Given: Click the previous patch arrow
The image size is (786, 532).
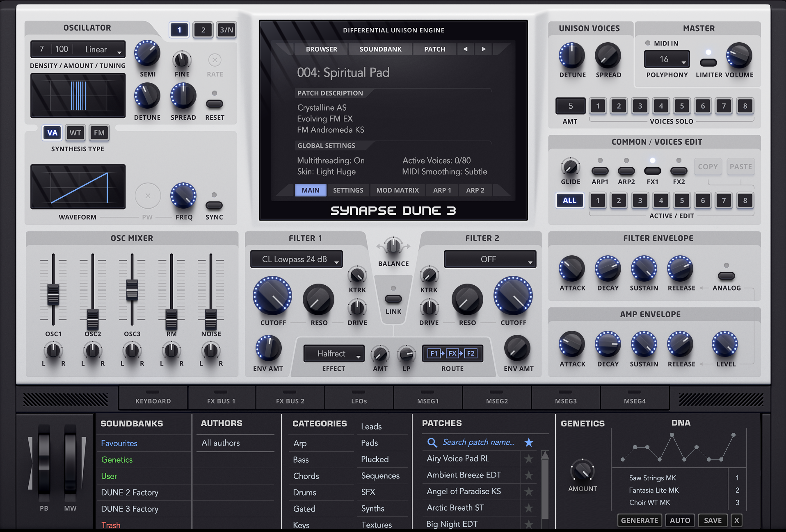Looking at the screenshot, I should (465, 49).
